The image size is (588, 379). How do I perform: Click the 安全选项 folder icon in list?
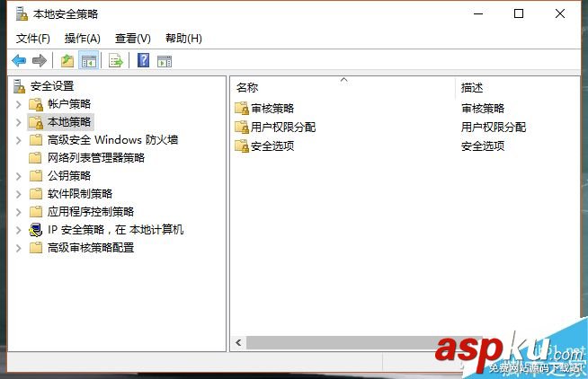[242, 145]
